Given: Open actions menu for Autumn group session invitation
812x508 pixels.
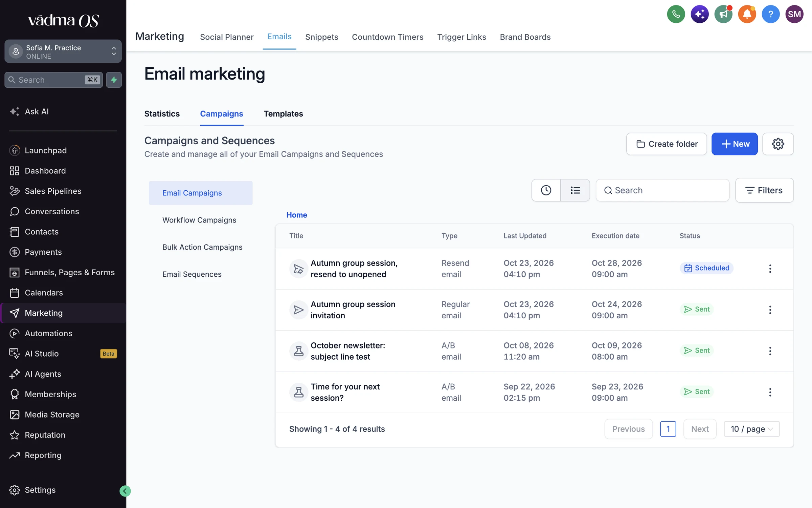Looking at the screenshot, I should [770, 310].
